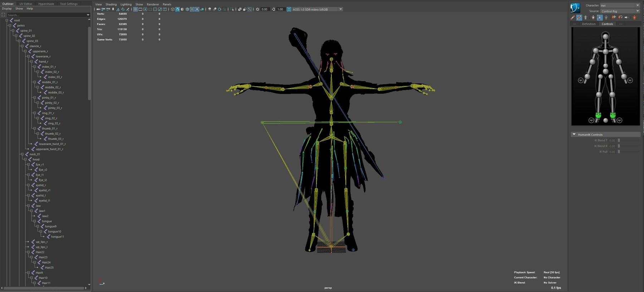Select the Full Body mode icon
The image size is (644, 292).
[593, 18]
